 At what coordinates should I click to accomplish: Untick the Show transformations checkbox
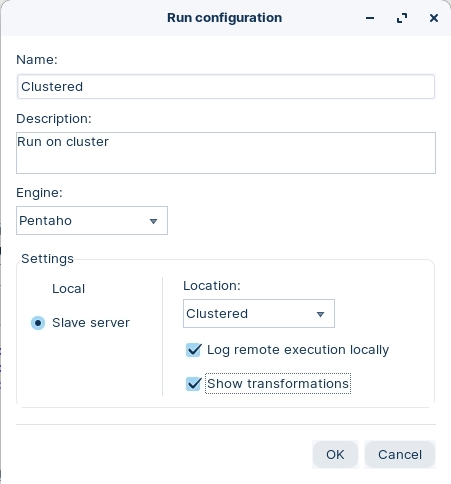(x=193, y=384)
